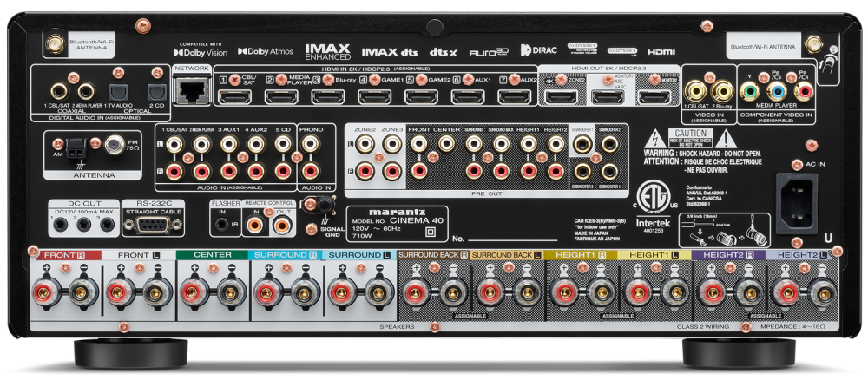Image resolution: width=868 pixels, height=380 pixels.
Task: Click the CLASS 2 WIRING text
Action: [702, 327]
